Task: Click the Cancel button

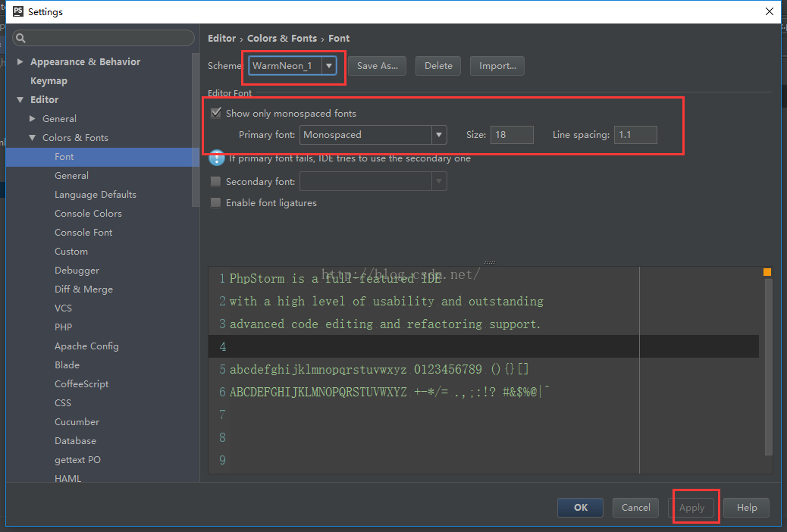Action: pyautogui.click(x=636, y=508)
